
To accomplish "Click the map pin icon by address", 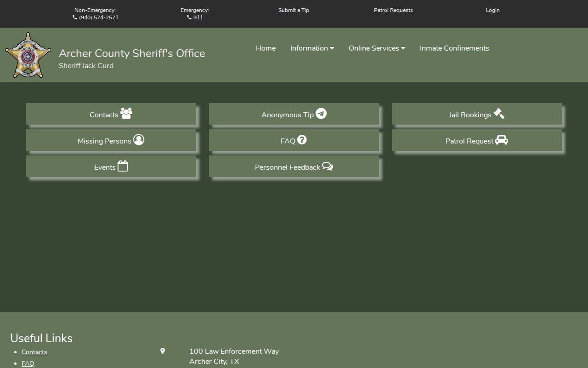I will pyautogui.click(x=163, y=351).
